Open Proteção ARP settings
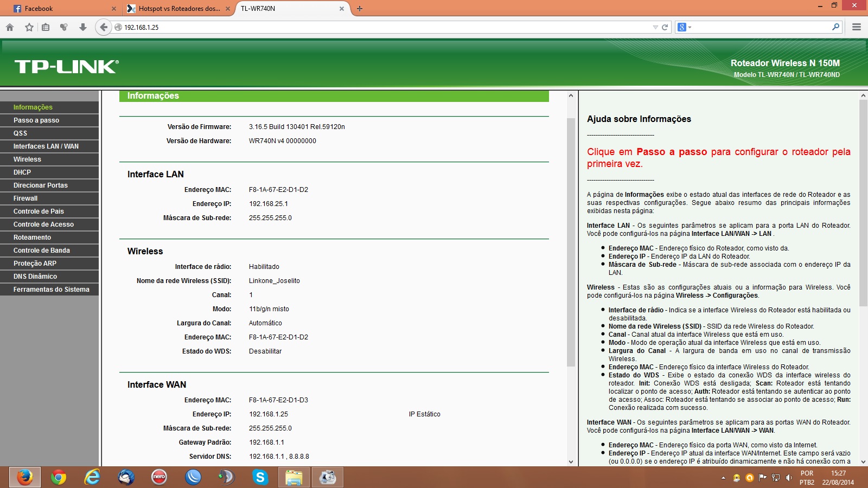Viewport: 868px width, 488px height. 49,264
